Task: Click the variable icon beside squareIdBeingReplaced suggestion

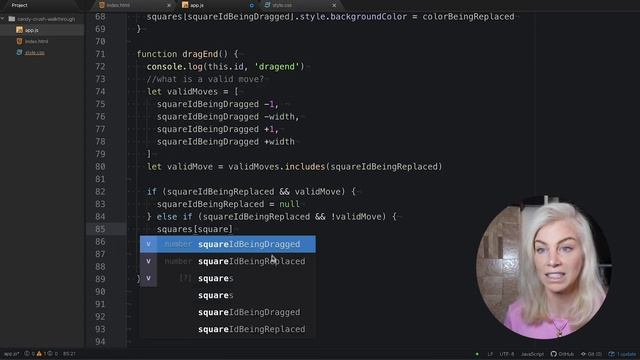Action: (149, 261)
